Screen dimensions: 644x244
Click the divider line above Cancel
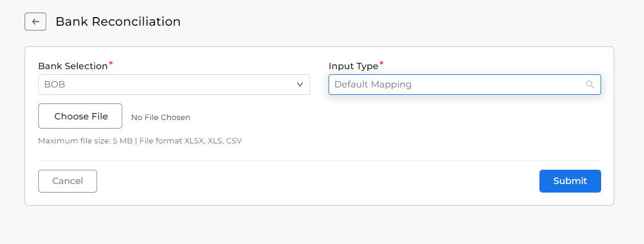319,160
